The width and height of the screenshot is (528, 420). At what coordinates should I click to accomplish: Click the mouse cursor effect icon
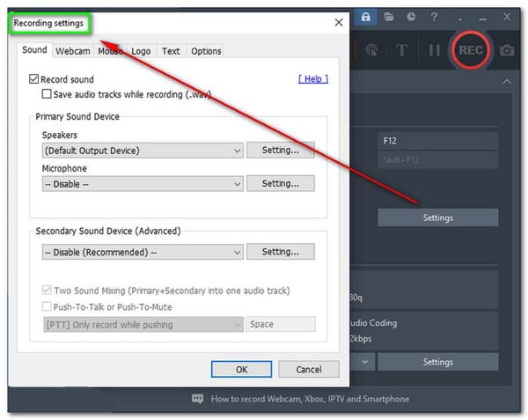(371, 50)
